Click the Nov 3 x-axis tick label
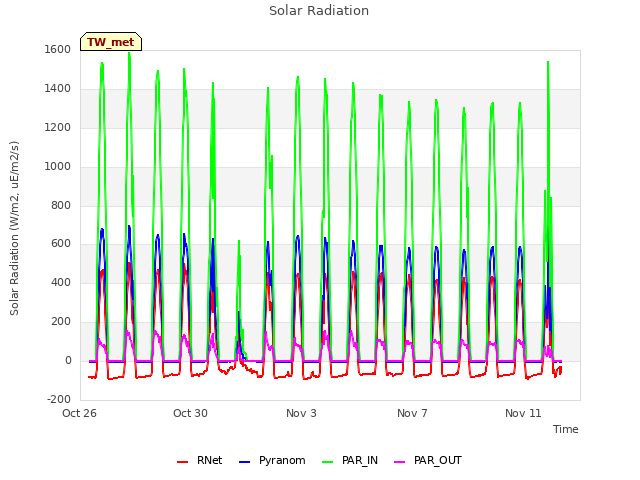This screenshot has height=480, width=640. point(301,413)
